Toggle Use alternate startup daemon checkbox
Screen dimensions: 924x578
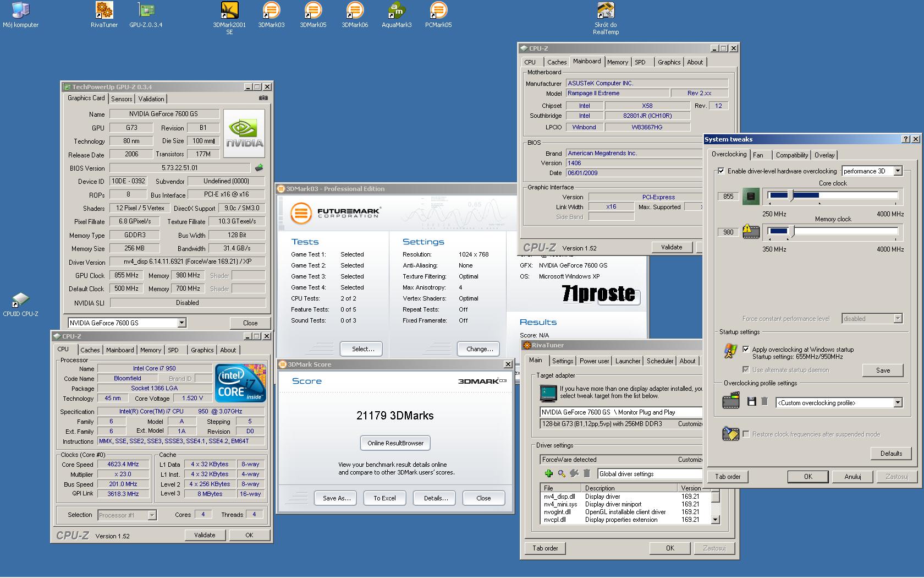tap(746, 369)
